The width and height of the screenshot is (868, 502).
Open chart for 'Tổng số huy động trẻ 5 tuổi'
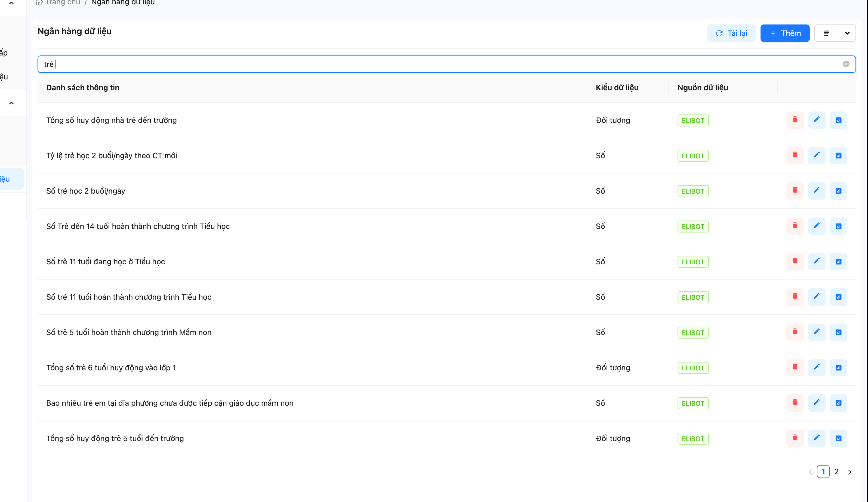838,438
